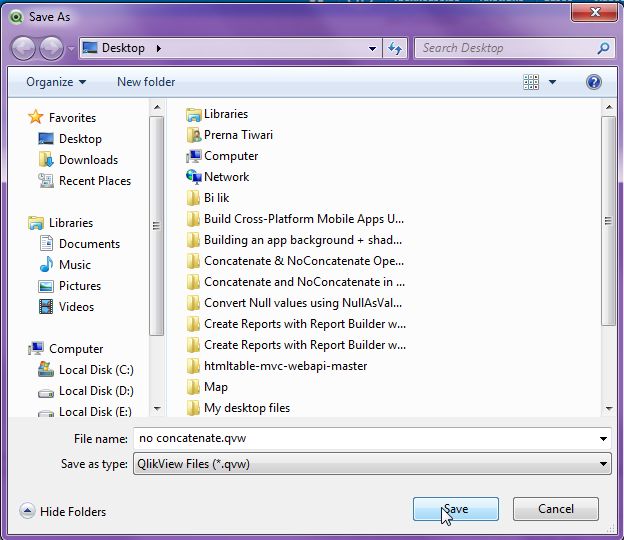The image size is (624, 540).
Task: Open the view options dropdown arrow
Action: (x=552, y=82)
